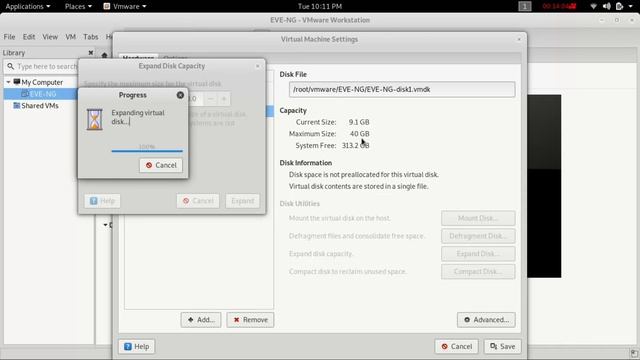This screenshot has width=640, height=360.
Task: Click 'Maximum Size: 40 GB' value
Action: click(360, 133)
